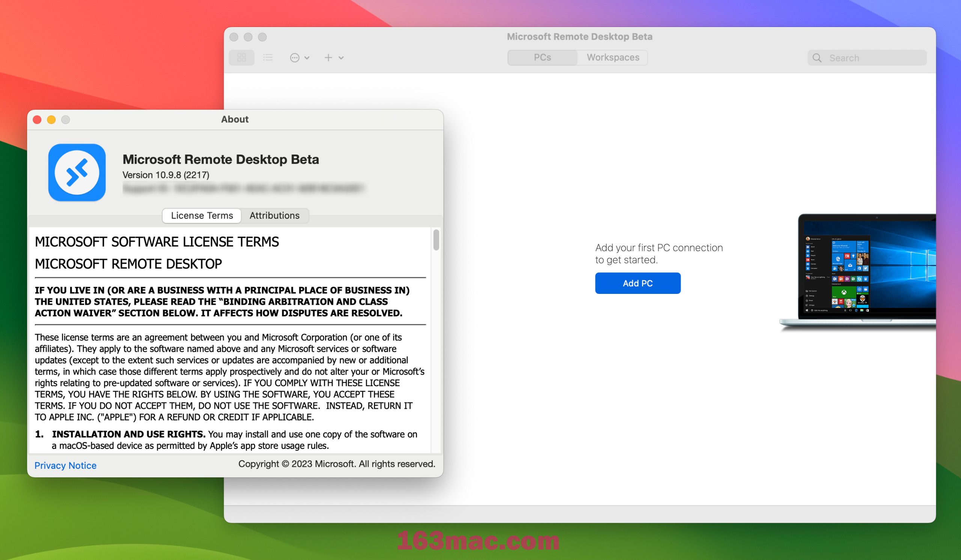Image resolution: width=961 pixels, height=560 pixels.
Task: Click the list view icon
Action: tap(268, 57)
